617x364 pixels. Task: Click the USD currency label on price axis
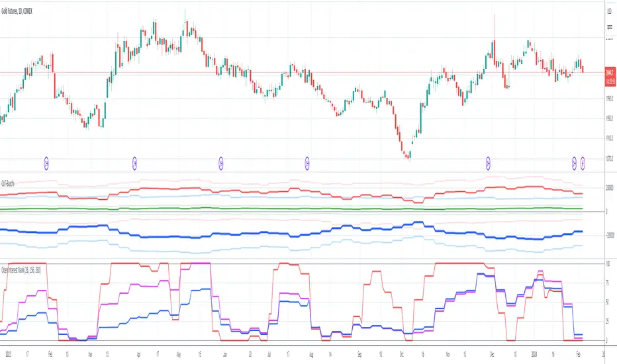(610, 12)
